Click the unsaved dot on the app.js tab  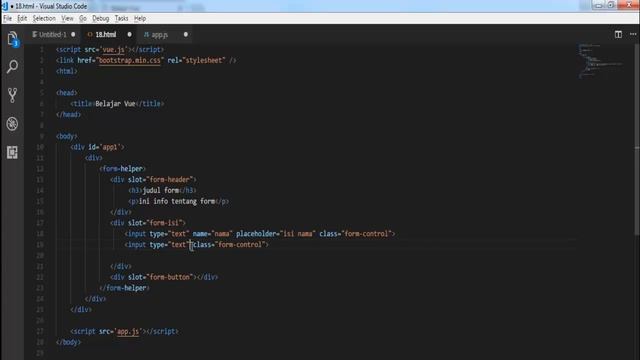pos(186,34)
